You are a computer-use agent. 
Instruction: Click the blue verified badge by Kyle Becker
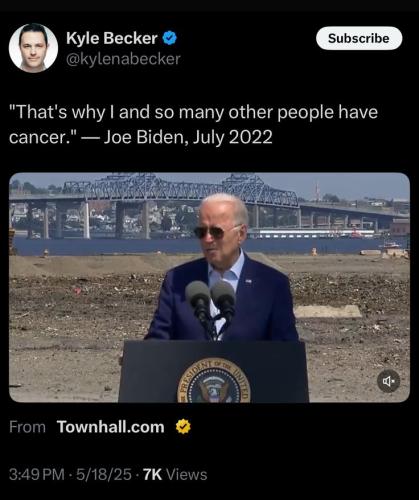point(169,38)
